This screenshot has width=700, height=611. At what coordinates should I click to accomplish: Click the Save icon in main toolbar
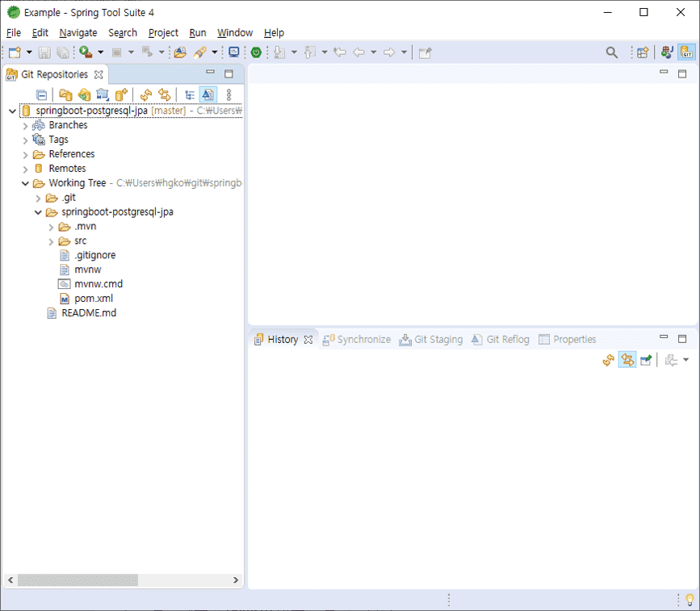tap(44, 52)
